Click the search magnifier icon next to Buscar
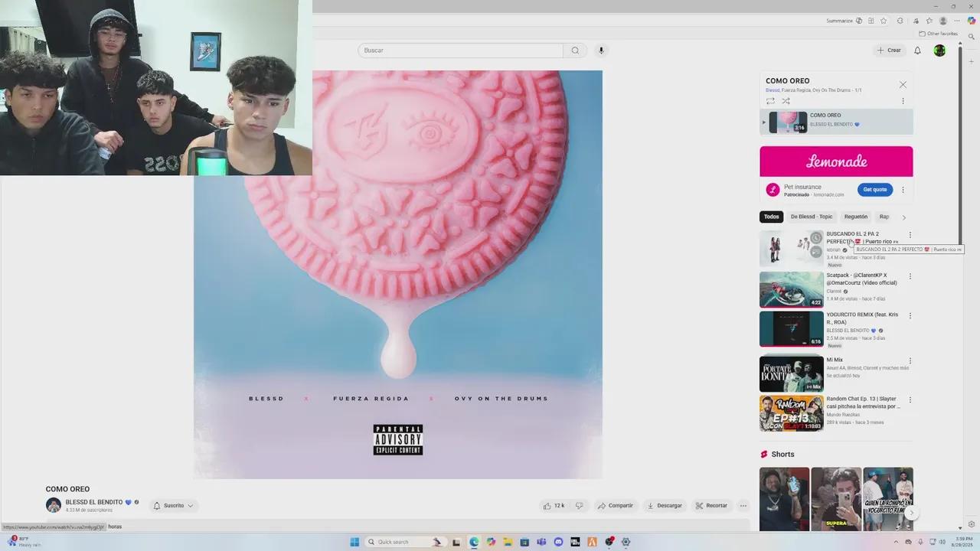Viewport: 980px width, 551px height. point(575,51)
